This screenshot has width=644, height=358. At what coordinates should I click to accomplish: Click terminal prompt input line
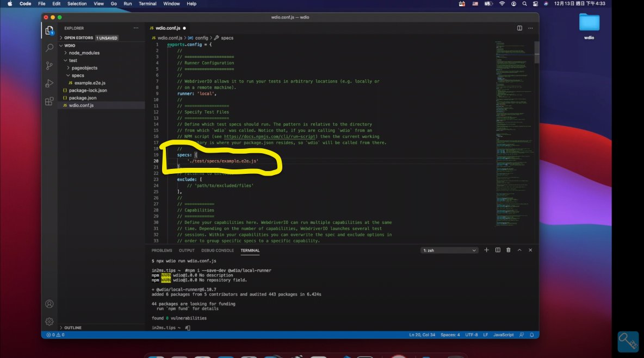click(188, 328)
